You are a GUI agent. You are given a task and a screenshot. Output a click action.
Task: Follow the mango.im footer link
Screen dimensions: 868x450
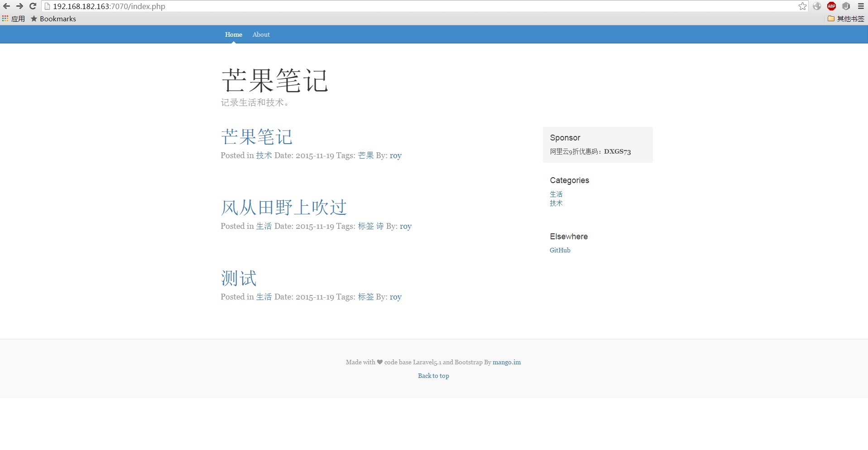506,362
